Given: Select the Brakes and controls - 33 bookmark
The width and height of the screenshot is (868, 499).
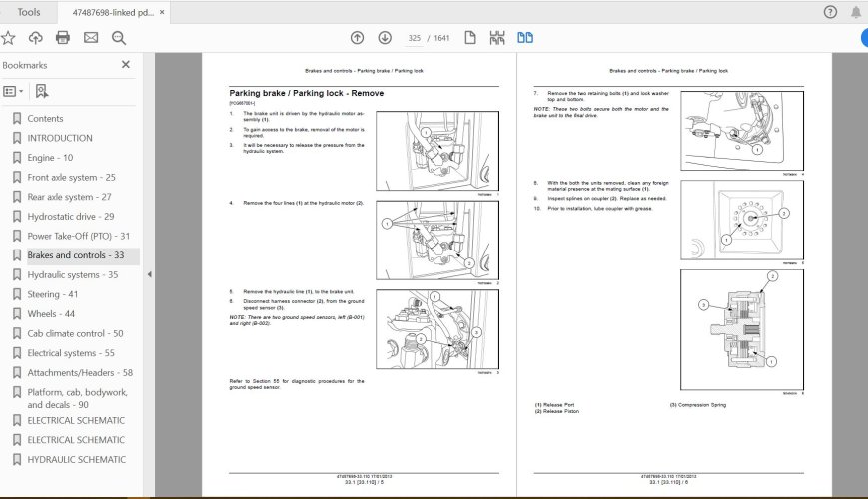Looking at the screenshot, I should (x=76, y=255).
